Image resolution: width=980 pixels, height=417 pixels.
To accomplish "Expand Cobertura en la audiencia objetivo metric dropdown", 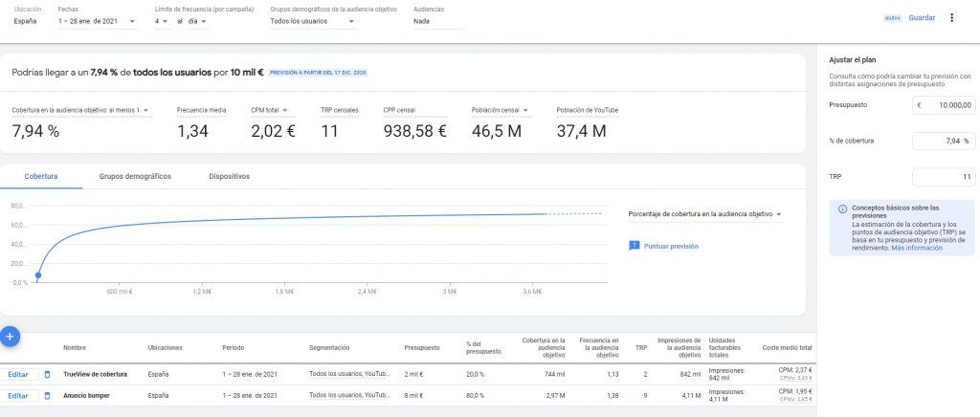I will pos(80,111).
